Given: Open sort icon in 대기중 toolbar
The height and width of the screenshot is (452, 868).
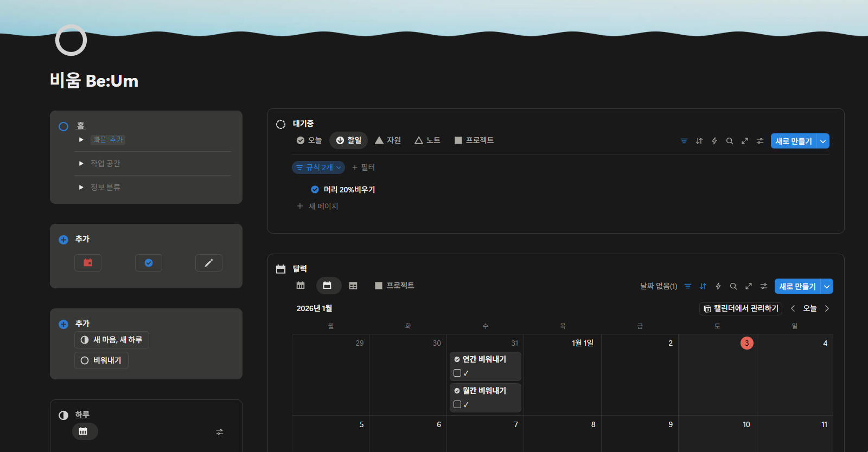Looking at the screenshot, I should click(699, 141).
